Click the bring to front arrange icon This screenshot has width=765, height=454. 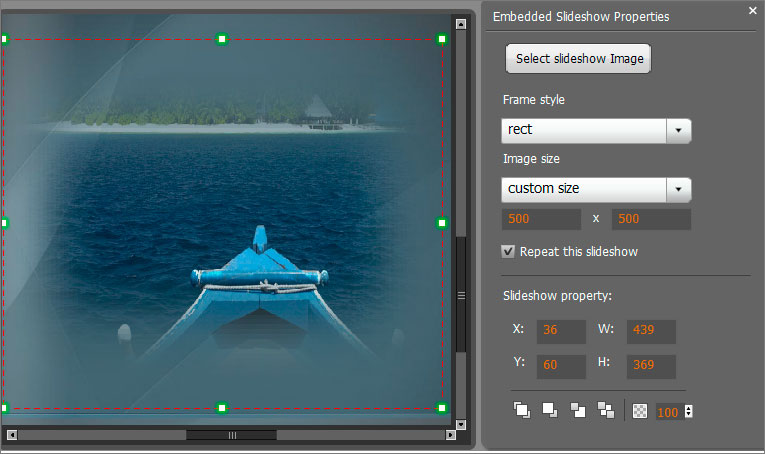tap(521, 409)
